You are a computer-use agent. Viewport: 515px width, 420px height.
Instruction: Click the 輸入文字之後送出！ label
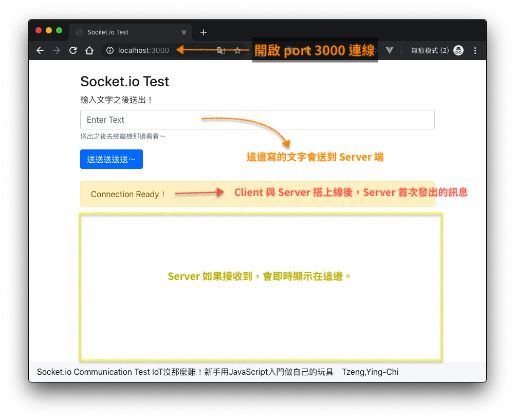pos(117,100)
